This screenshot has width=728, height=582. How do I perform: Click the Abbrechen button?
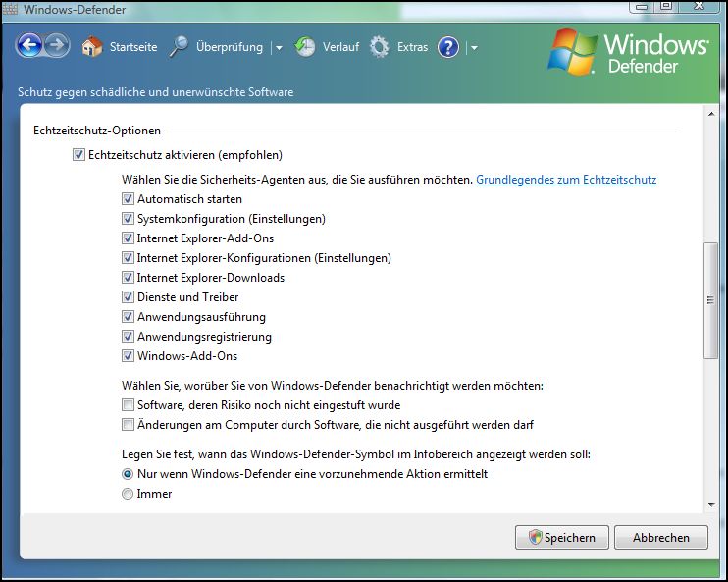coord(661,538)
